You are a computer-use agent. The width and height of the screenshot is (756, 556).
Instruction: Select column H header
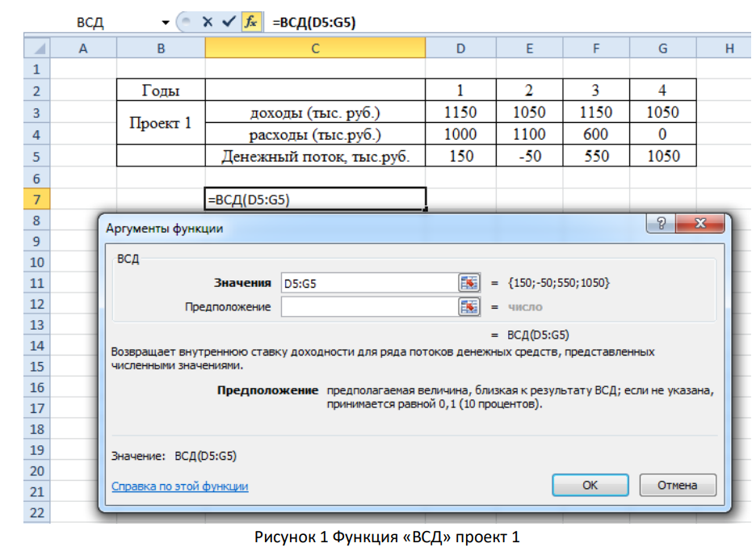coord(725,48)
